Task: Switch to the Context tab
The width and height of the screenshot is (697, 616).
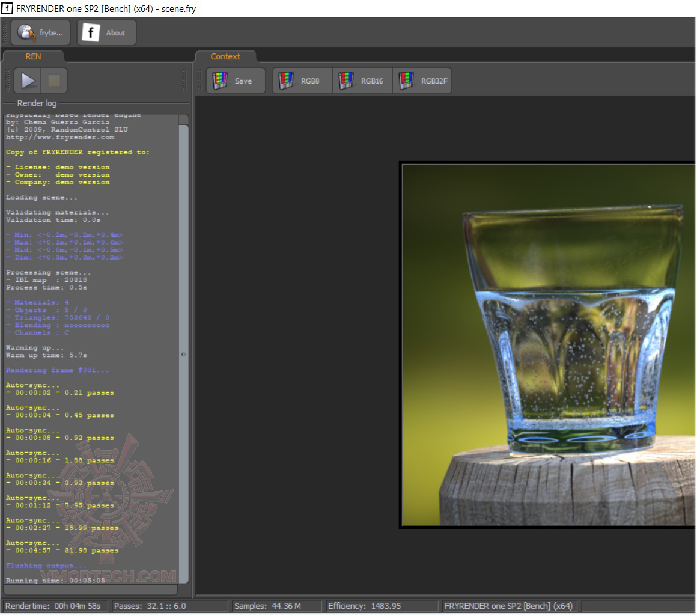Action: point(225,56)
